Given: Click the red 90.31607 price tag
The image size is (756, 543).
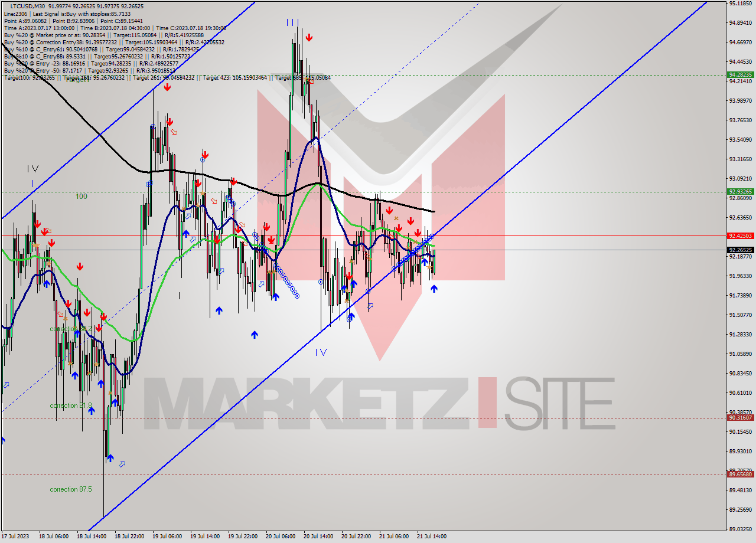Looking at the screenshot, I should point(741,418).
